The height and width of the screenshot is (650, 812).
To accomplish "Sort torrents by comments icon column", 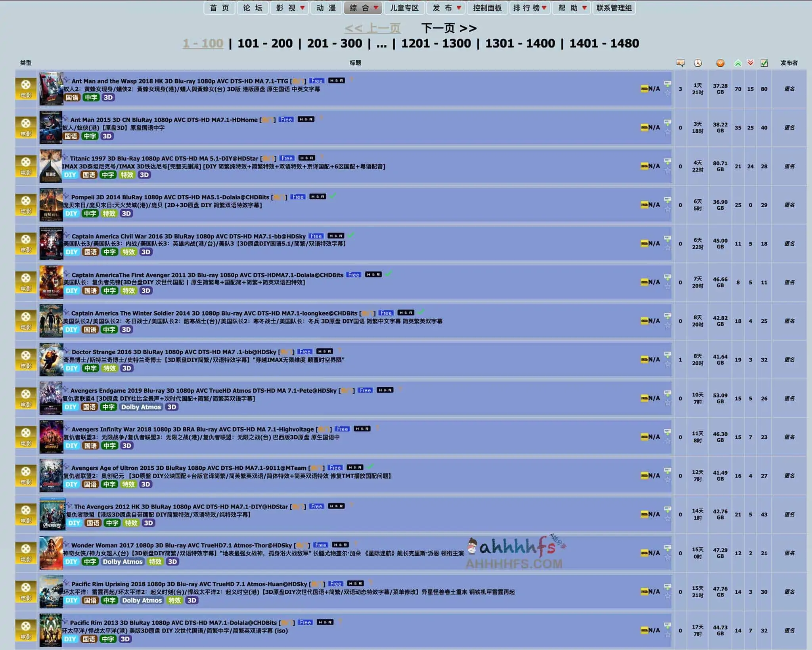I will (680, 63).
